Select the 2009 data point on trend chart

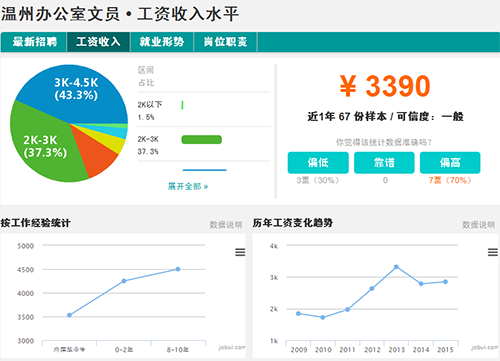click(298, 314)
